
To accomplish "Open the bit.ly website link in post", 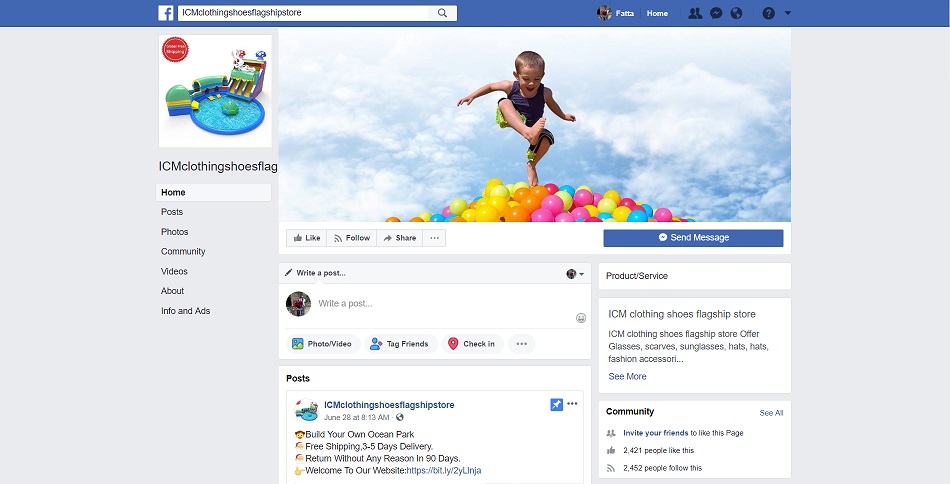I will click(x=443, y=471).
